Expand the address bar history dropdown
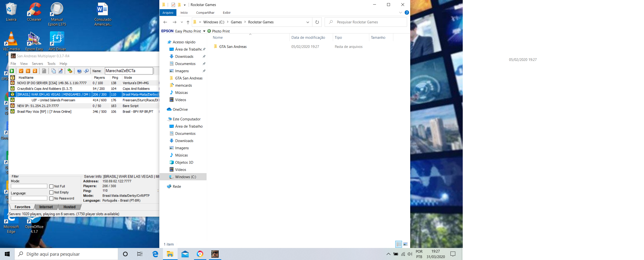 308,22
